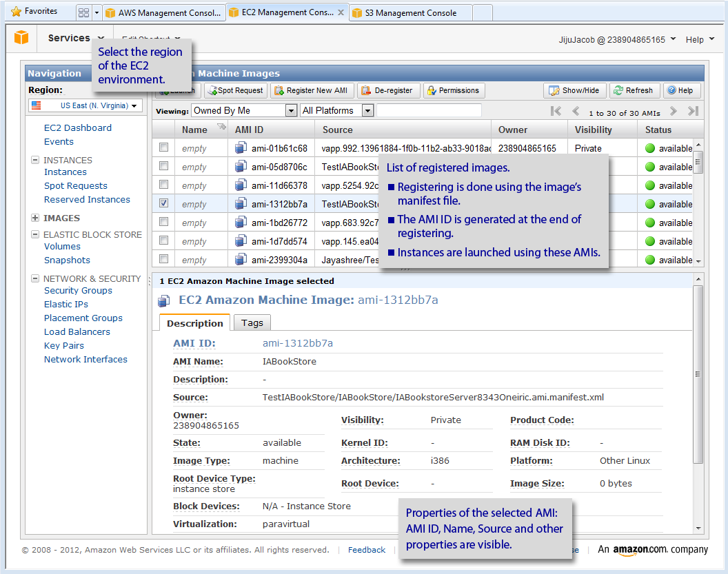Click Register New AMI button
Viewport: 728px width, 574px height.
312,90
